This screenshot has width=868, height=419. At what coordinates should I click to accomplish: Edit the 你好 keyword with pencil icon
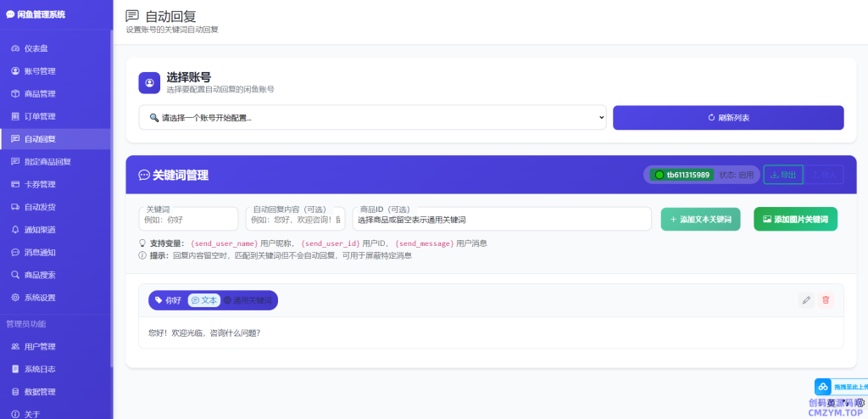pos(806,300)
